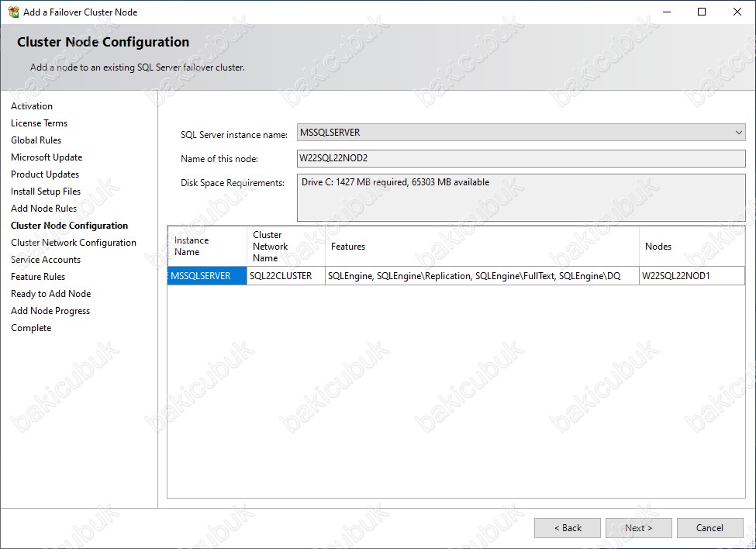This screenshot has height=549, width=756.
Task: Click the Name of this node field
Action: (521, 158)
